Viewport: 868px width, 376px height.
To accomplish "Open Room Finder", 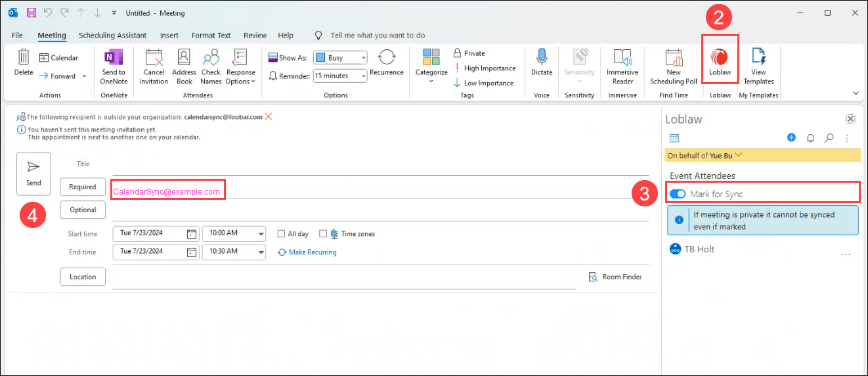I will pos(616,277).
